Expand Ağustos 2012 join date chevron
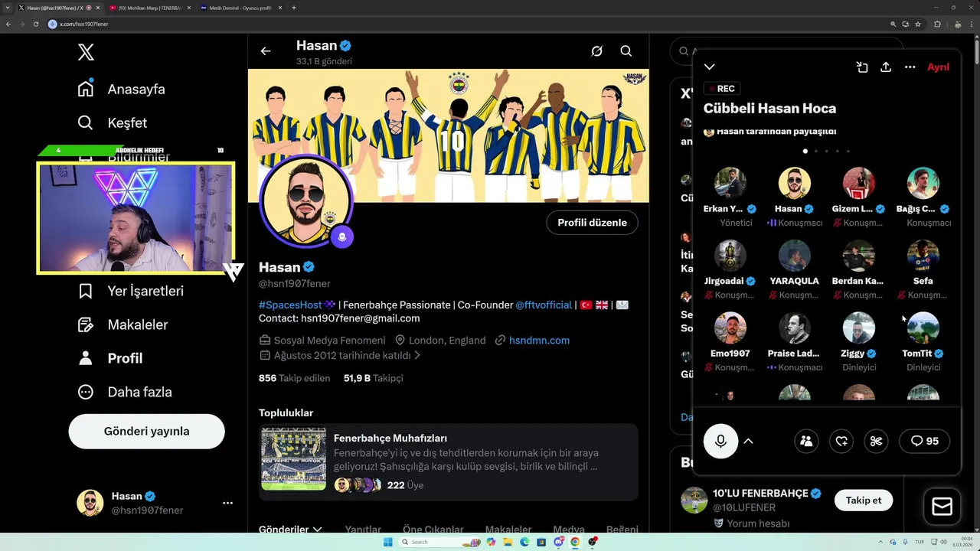Image resolution: width=980 pixels, height=551 pixels. click(418, 355)
